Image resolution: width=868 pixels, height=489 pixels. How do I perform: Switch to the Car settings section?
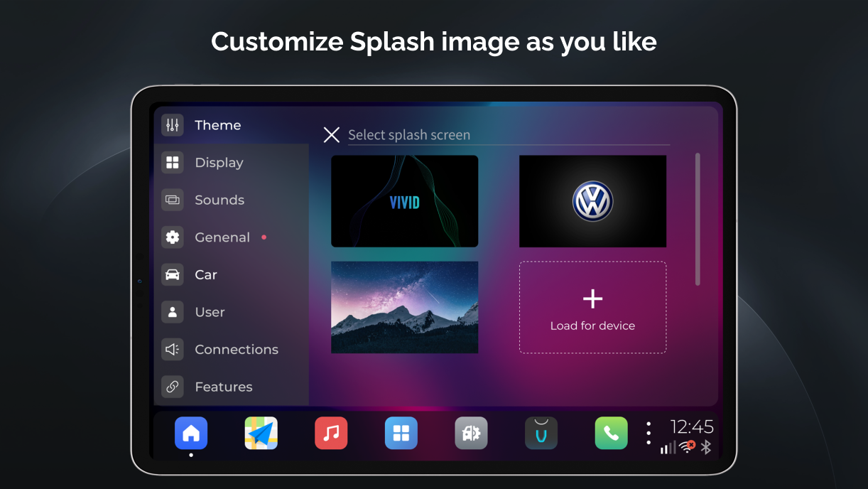(206, 274)
